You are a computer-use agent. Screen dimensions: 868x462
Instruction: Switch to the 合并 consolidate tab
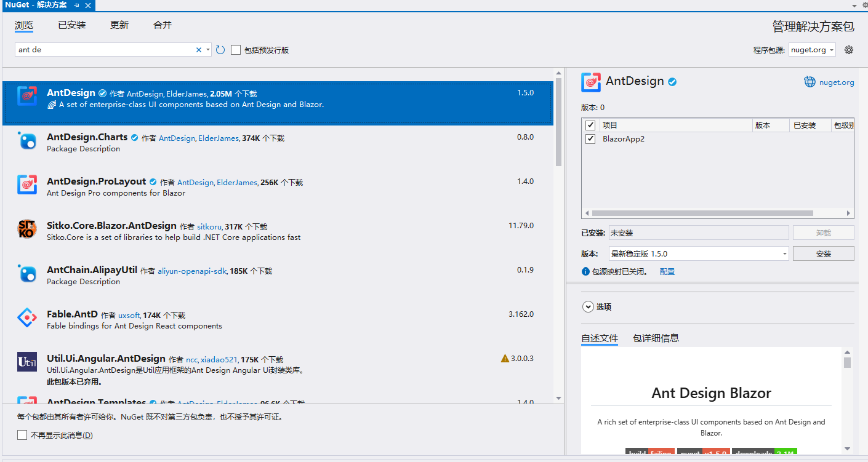coord(163,25)
